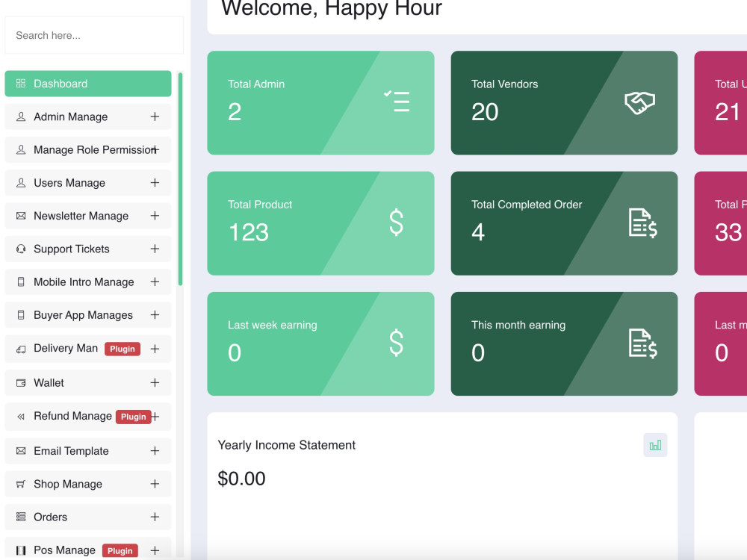Select Orders label in sidebar
This screenshot has height=560, width=747.
[x=51, y=517]
